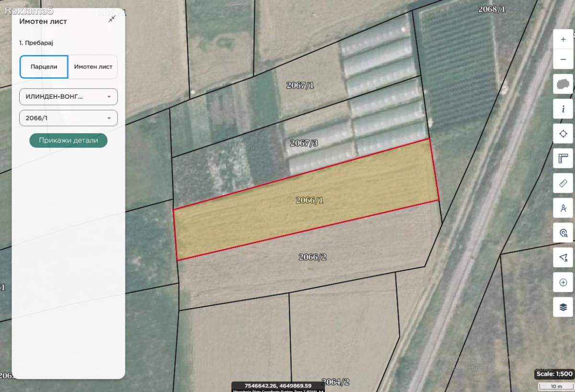Zoom in the map with plus button

pyautogui.click(x=563, y=39)
